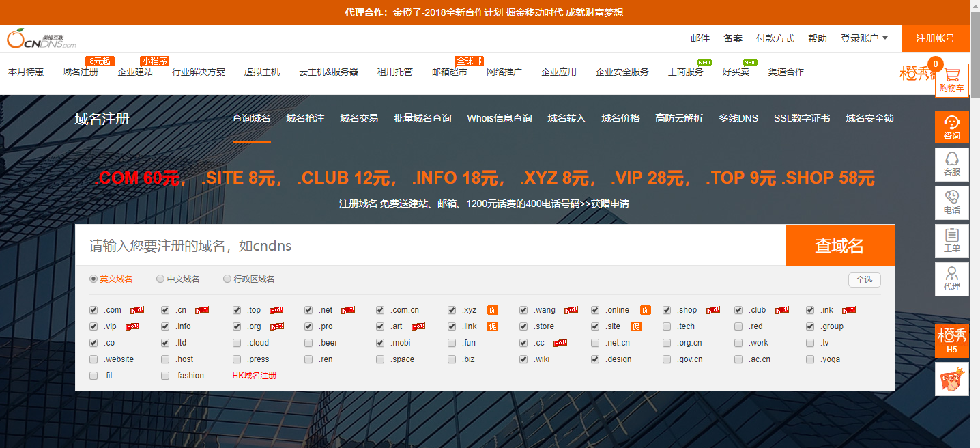Click the 金橙子-2018 cooperation banner link
Screen dimensions: 980x448
(x=508, y=12)
